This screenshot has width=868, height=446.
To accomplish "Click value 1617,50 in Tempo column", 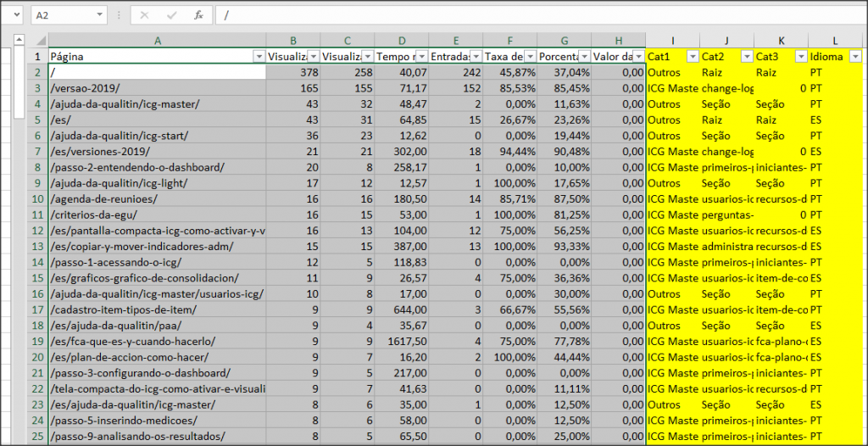I will point(401,341).
